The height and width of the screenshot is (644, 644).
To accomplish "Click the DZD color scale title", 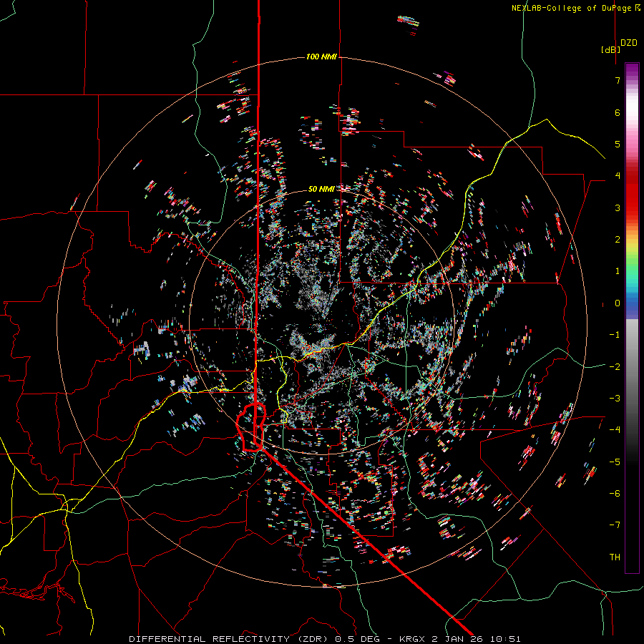I will click(629, 43).
